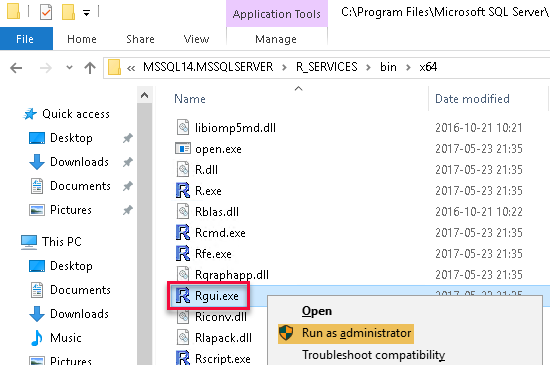Go back with the Back arrow
Screen dimensions: 550x365
point(16,67)
